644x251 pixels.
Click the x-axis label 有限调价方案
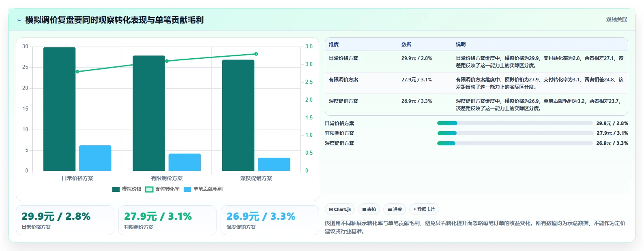tap(167, 178)
